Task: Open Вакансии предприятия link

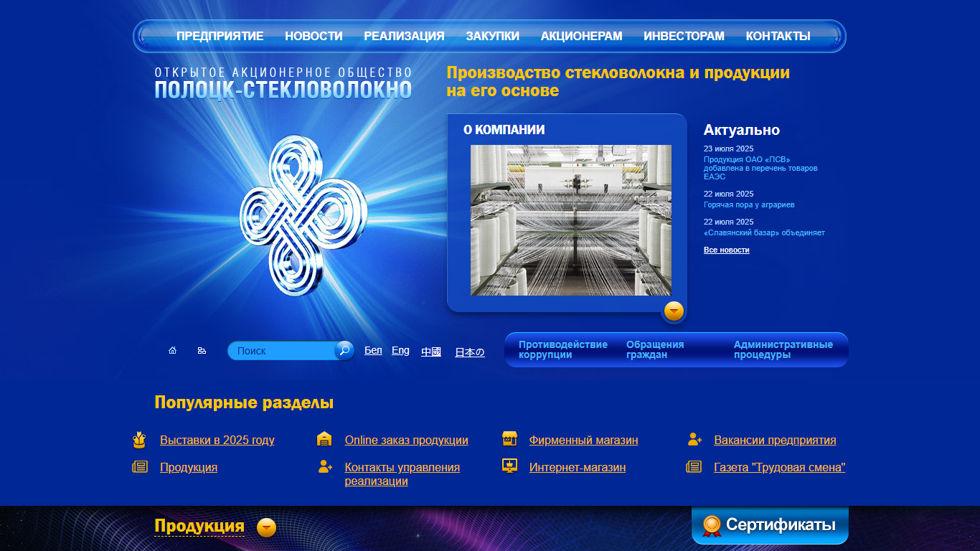Action: click(x=775, y=440)
